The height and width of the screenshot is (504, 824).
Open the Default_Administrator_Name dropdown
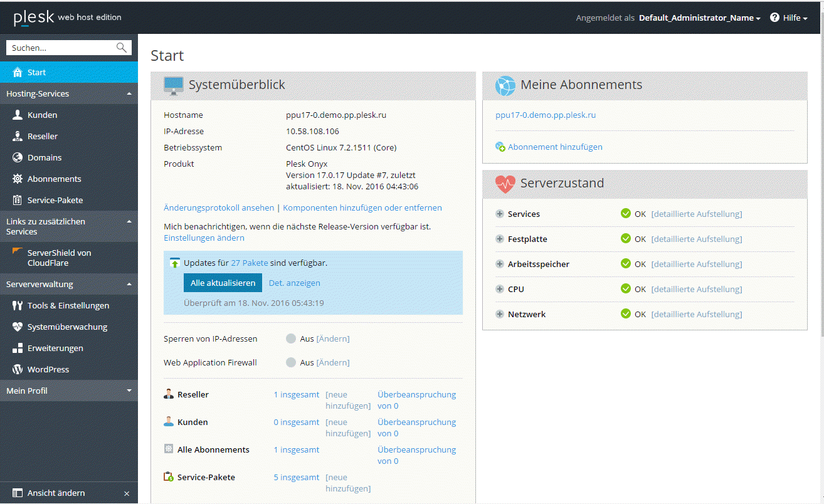point(699,18)
